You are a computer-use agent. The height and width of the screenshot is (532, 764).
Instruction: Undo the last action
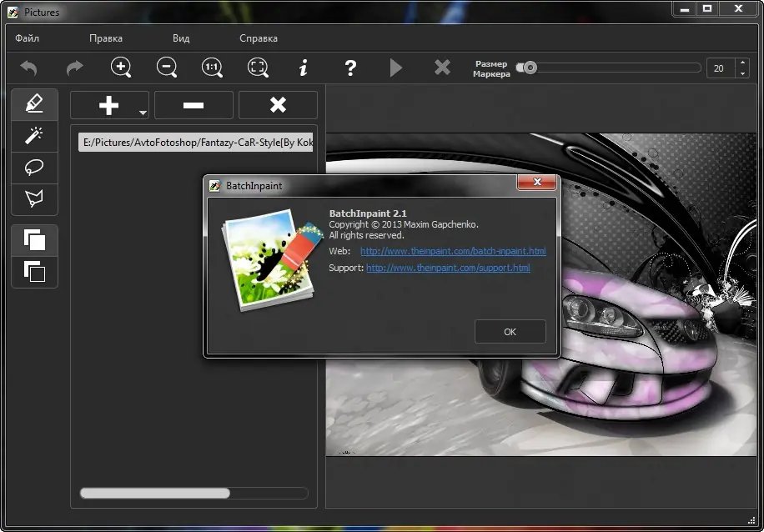[28, 68]
